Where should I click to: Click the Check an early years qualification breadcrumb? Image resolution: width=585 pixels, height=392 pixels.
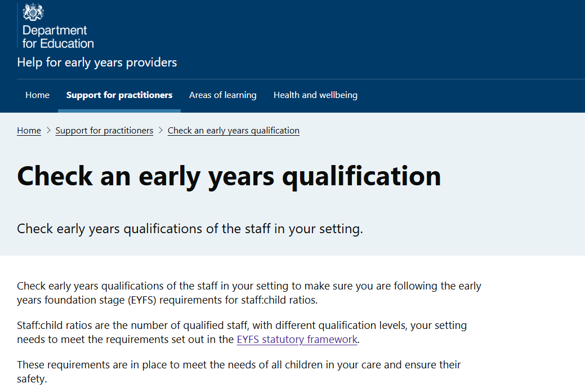click(234, 131)
